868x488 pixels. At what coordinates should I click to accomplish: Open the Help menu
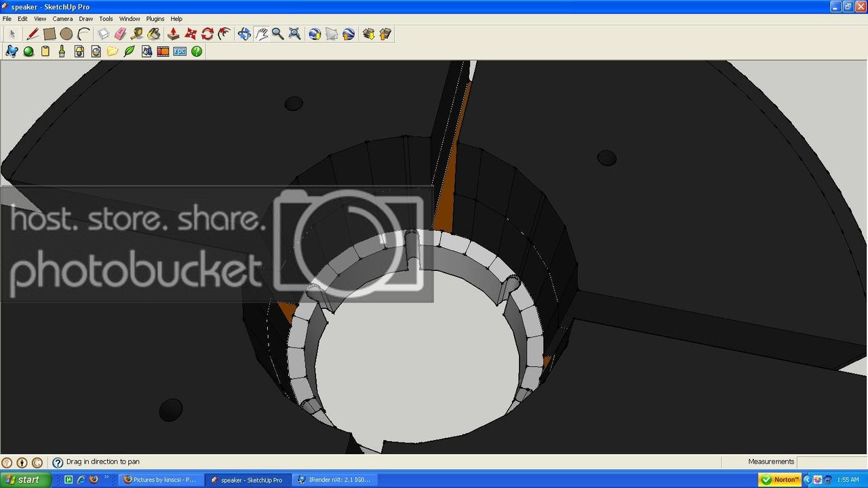coord(176,19)
